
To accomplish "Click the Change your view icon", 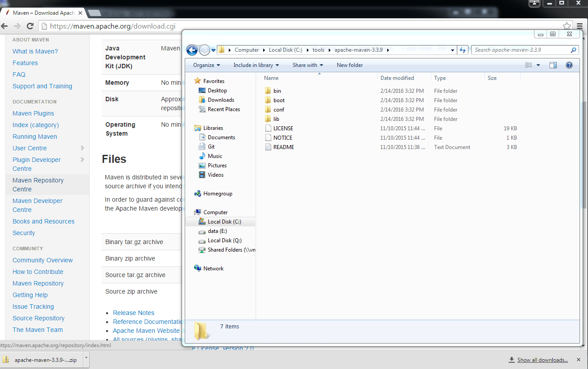I will [529, 65].
